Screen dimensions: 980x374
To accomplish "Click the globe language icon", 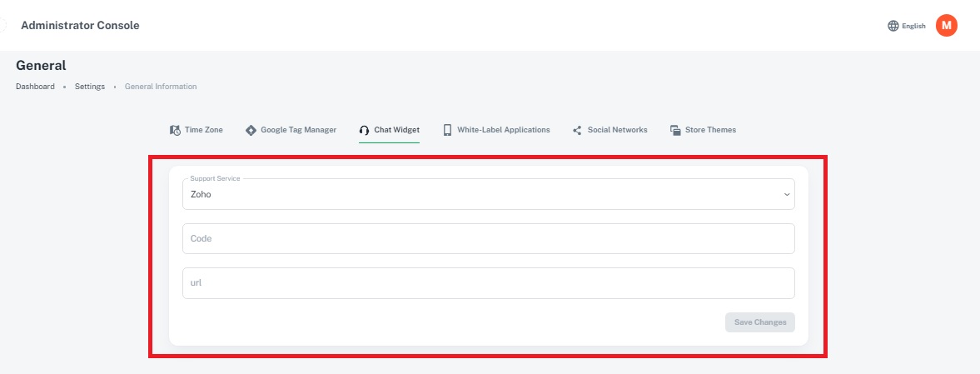I will [893, 26].
